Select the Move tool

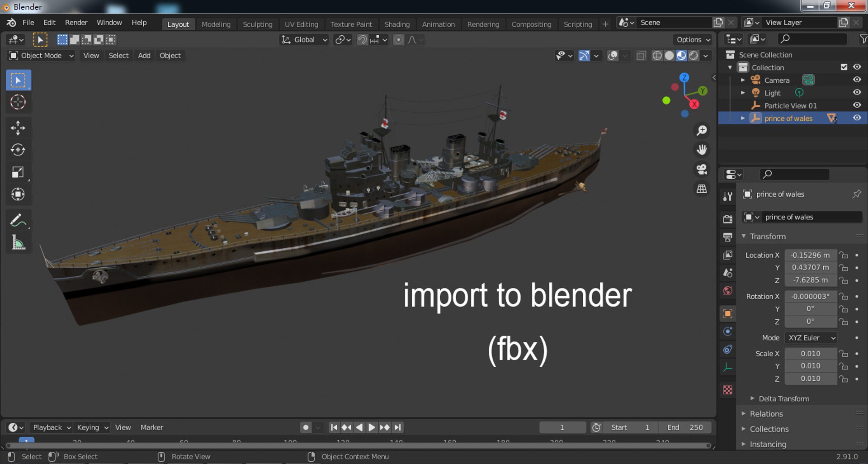(x=18, y=128)
